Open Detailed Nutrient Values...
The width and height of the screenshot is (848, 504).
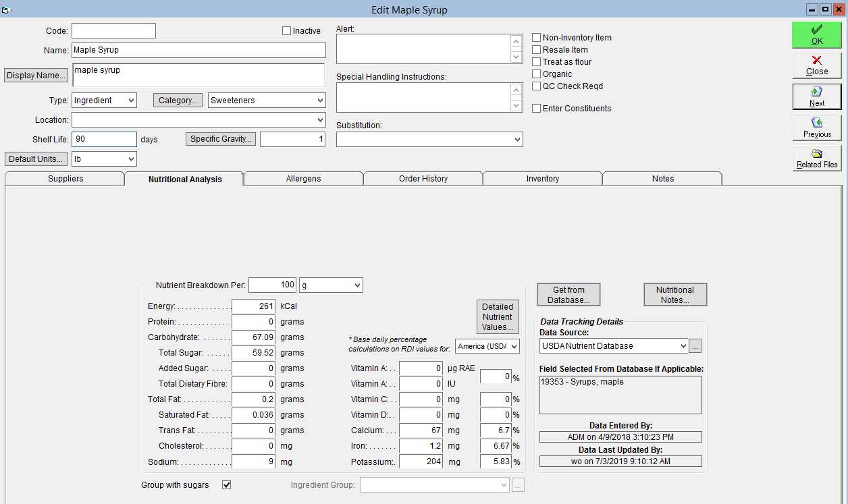[x=498, y=317]
